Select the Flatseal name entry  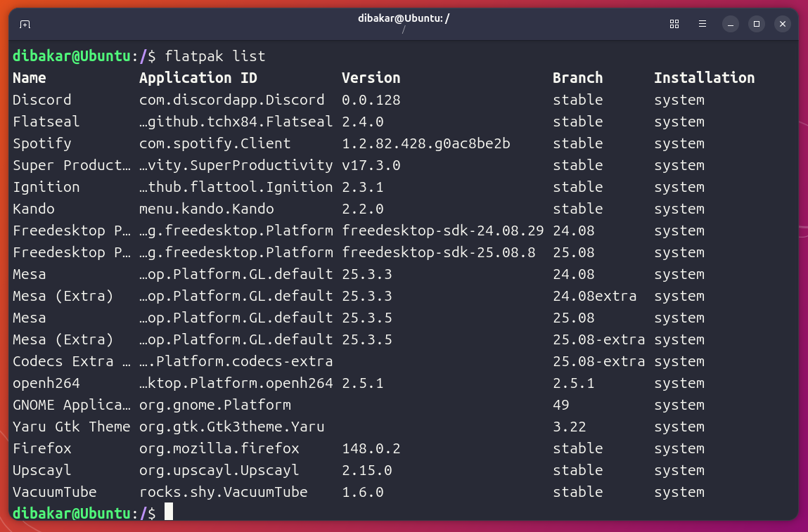(x=46, y=122)
